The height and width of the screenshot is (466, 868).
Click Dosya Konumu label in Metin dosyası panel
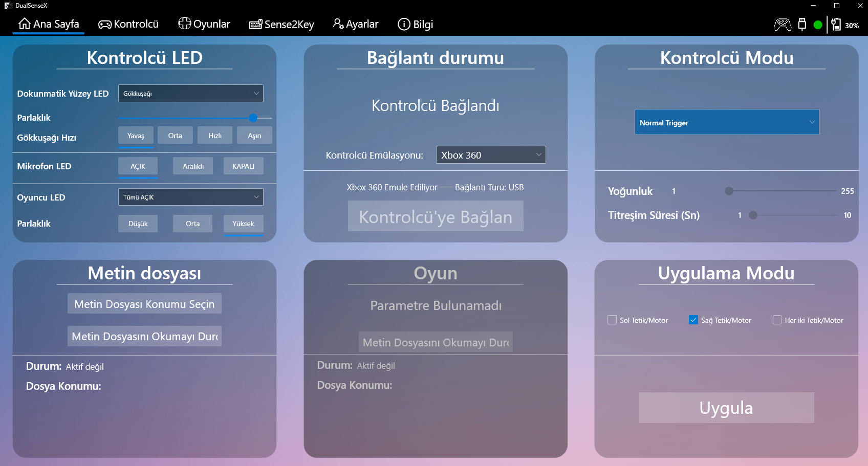[63, 386]
